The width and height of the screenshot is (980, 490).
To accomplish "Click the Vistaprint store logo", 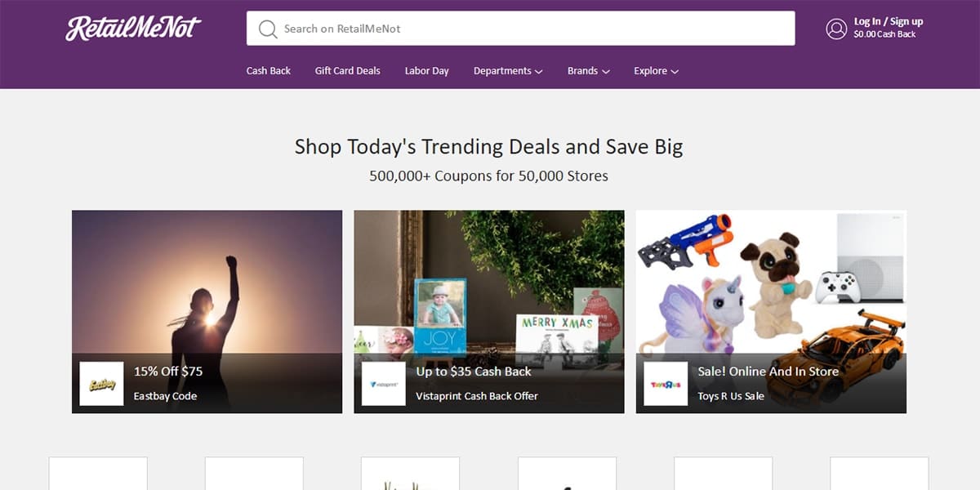I will pos(383,384).
